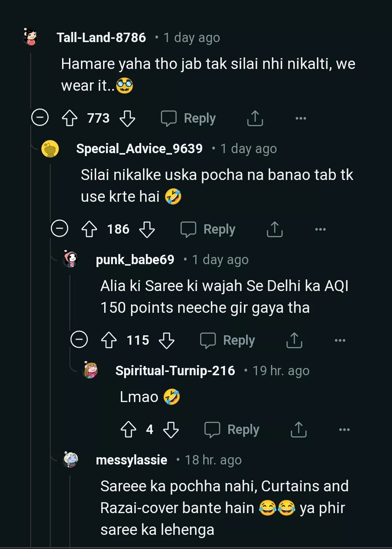Share punk_babe69's AQI comment

tap(294, 340)
